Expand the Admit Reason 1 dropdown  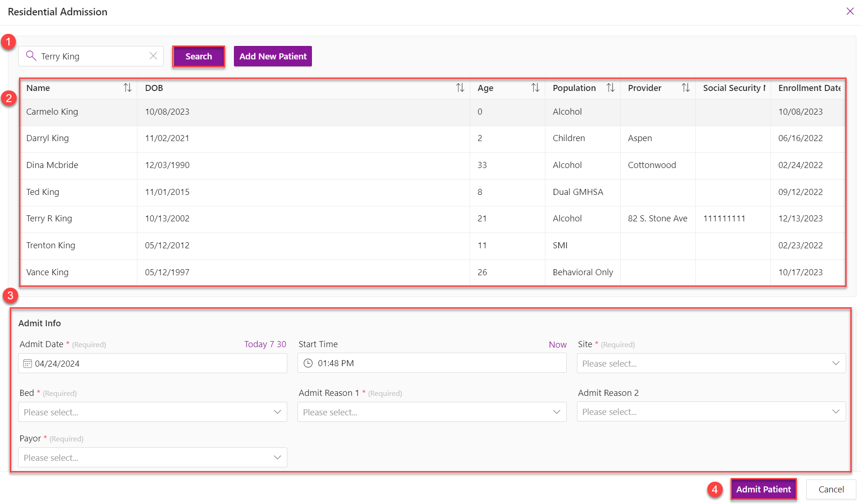pos(432,412)
